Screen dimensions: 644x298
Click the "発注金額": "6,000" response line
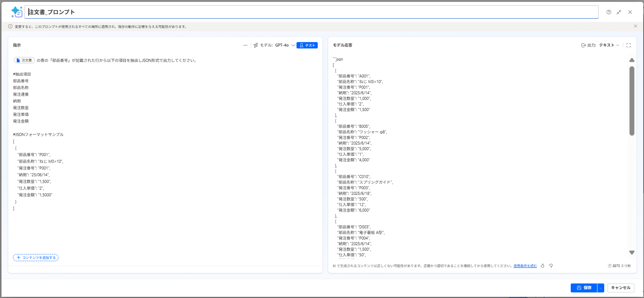[x=354, y=210]
